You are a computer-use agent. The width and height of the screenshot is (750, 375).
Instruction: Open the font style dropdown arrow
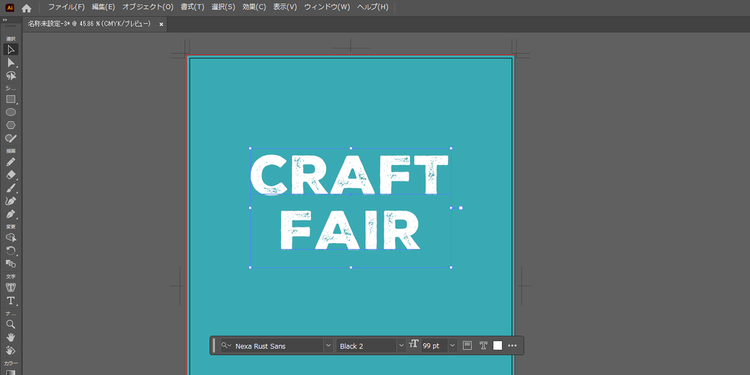tap(401, 346)
